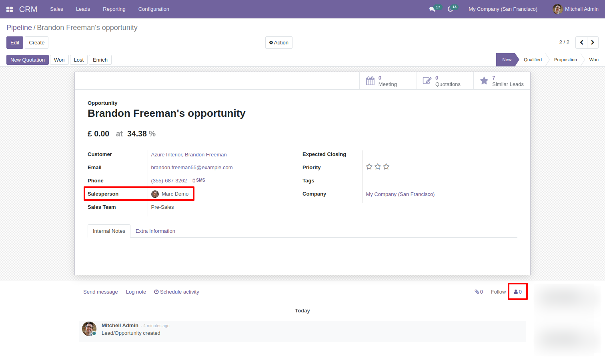Viewport: 605px width, 364px height.
Task: Open the Reporting menu
Action: click(x=114, y=9)
